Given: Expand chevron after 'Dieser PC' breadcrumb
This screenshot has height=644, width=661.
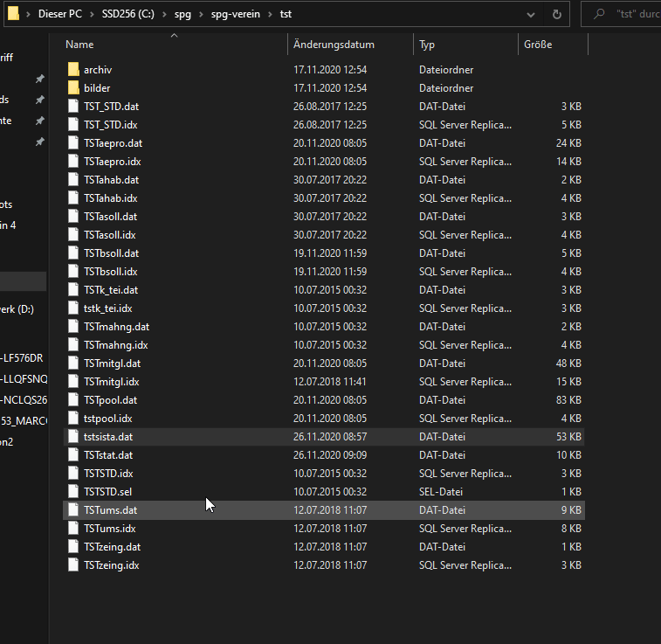Looking at the screenshot, I should click(93, 15).
